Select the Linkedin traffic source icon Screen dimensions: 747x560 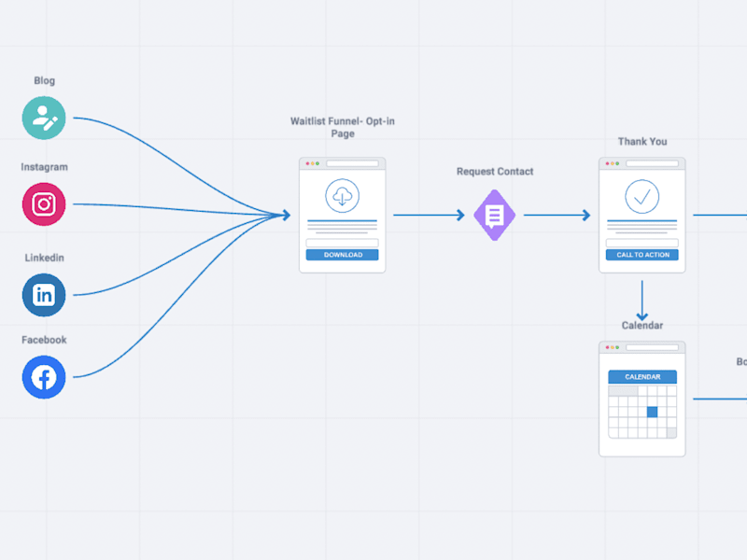click(44, 295)
